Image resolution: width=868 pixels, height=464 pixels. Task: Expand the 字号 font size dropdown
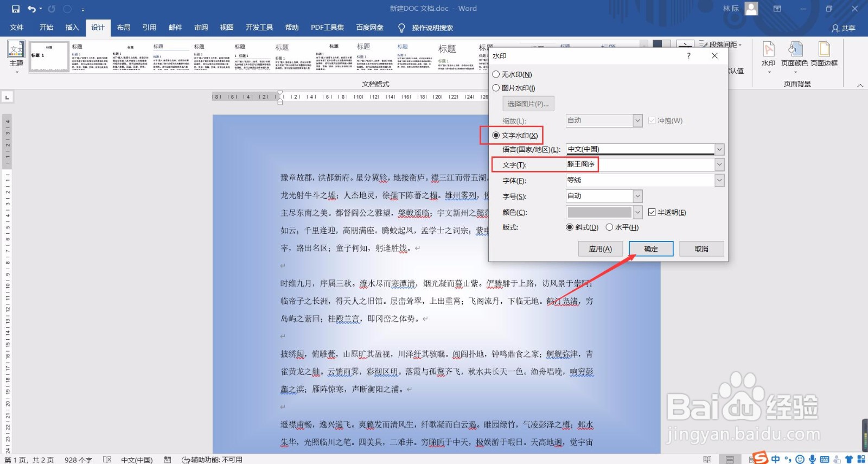click(x=638, y=196)
